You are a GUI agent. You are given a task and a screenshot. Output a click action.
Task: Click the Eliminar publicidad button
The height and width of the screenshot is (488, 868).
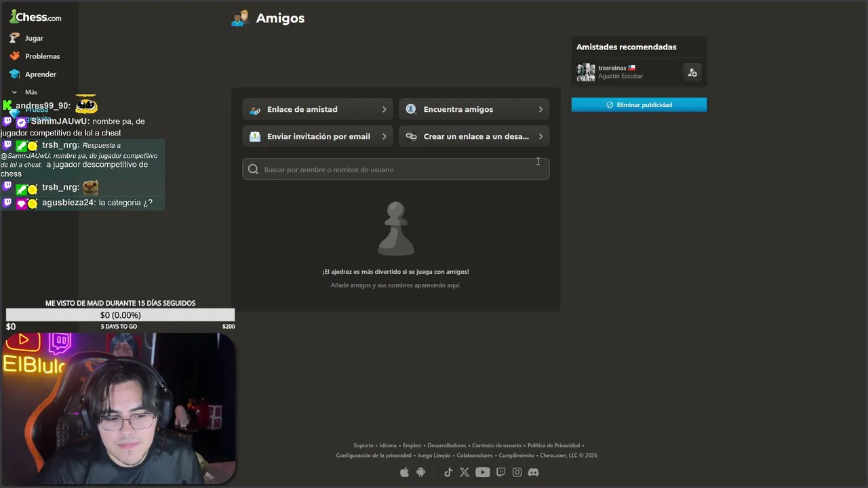(x=639, y=105)
